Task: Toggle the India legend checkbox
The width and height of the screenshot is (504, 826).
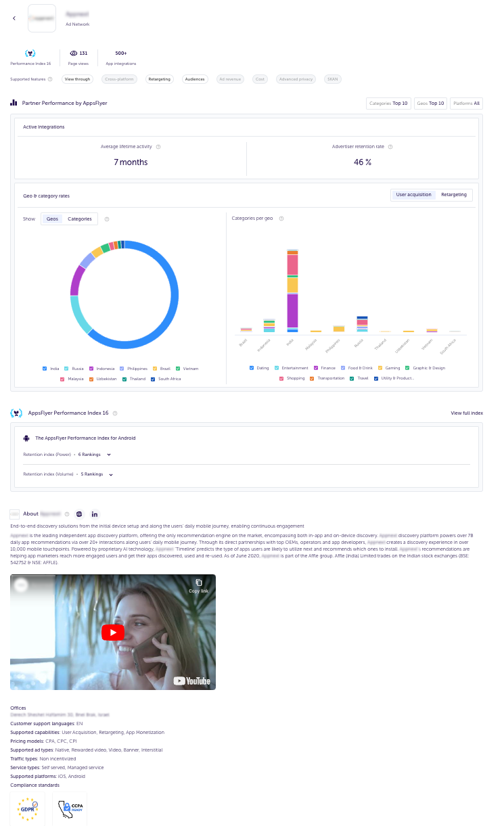Action: coord(45,369)
